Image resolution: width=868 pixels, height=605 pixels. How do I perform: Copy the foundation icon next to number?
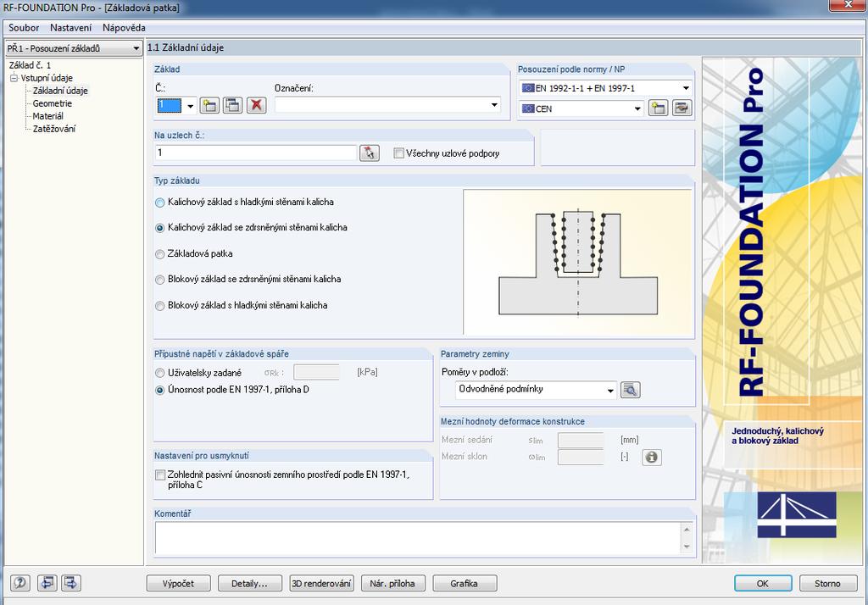(x=233, y=105)
